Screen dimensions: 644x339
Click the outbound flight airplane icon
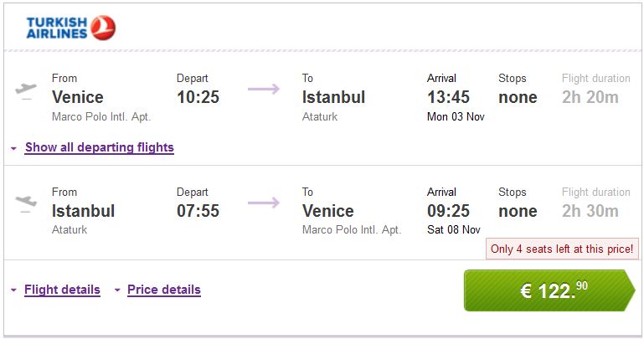tap(27, 90)
